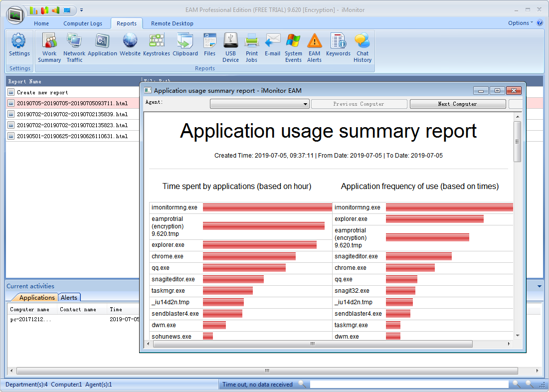Open the EAM Alerts report

tap(315, 48)
